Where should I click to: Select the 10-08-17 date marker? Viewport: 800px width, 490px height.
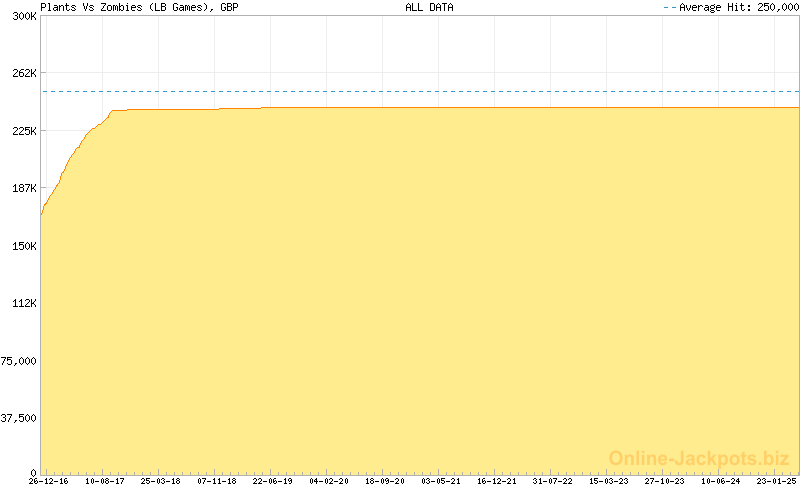pos(104,481)
